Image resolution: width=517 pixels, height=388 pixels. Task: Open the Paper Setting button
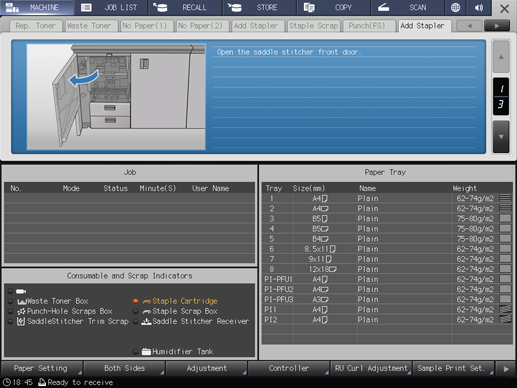pyautogui.click(x=41, y=368)
